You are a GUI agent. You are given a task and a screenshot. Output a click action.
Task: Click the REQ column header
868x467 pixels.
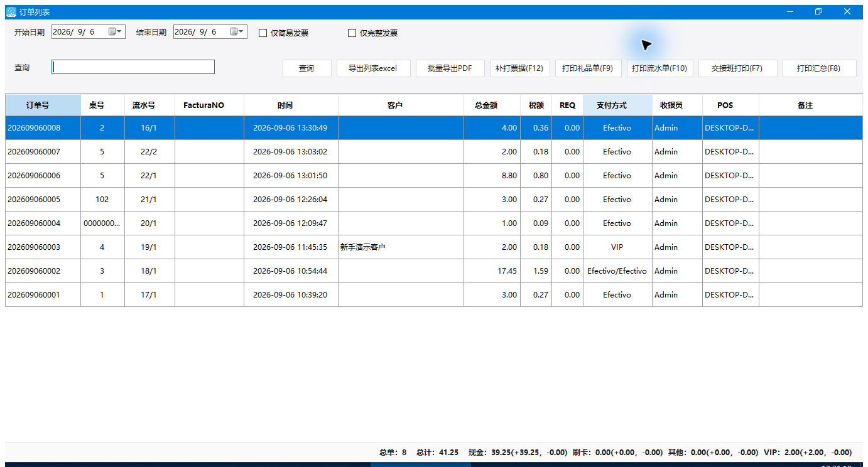(x=568, y=105)
